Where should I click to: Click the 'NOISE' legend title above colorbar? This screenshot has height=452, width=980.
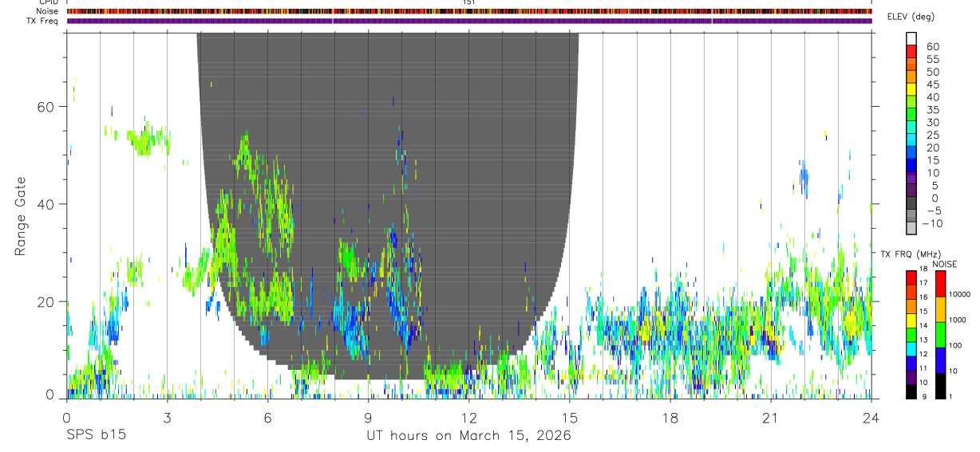point(944,264)
